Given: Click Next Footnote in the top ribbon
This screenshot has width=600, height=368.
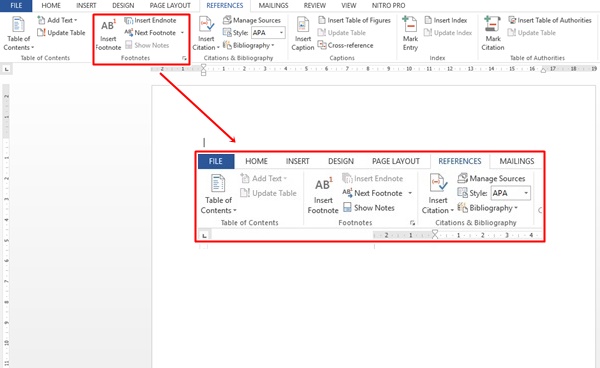Looking at the screenshot, I should [x=150, y=33].
